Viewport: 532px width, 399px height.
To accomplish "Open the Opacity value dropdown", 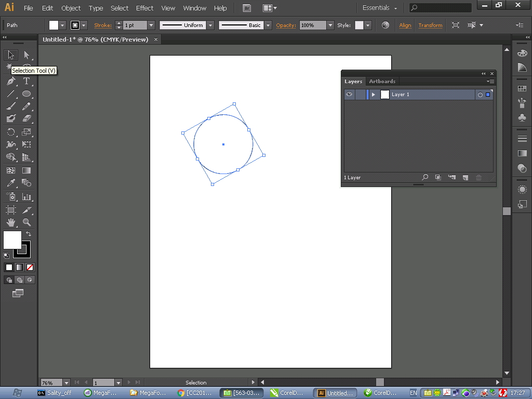I will 330,25.
